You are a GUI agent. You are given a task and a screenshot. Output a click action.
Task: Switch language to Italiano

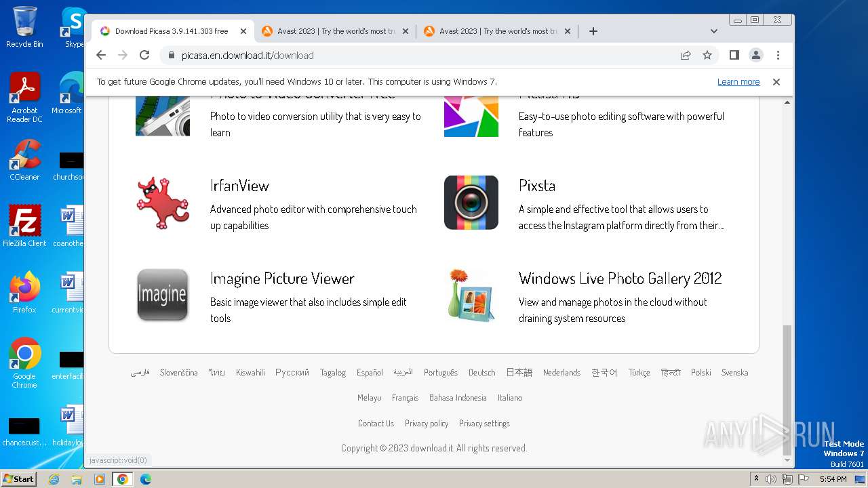click(510, 398)
